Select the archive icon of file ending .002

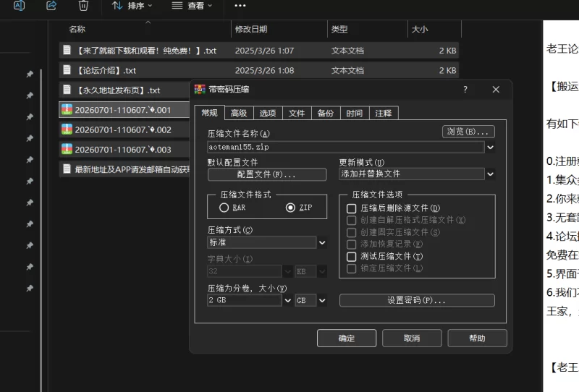pos(67,129)
